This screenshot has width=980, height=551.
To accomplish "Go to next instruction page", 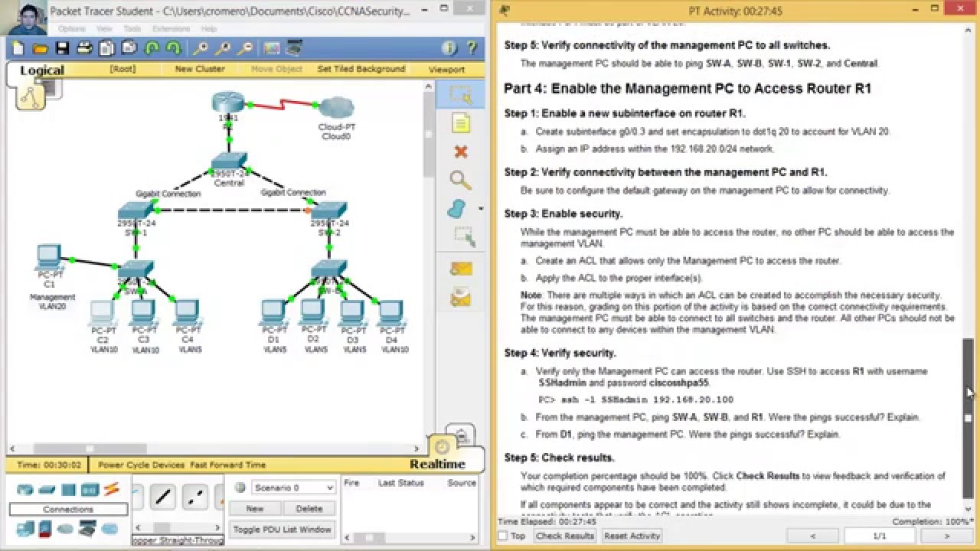I will pyautogui.click(x=946, y=536).
